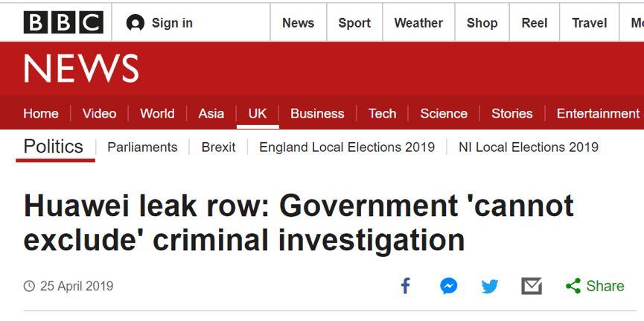Share article on Facebook

click(x=406, y=286)
